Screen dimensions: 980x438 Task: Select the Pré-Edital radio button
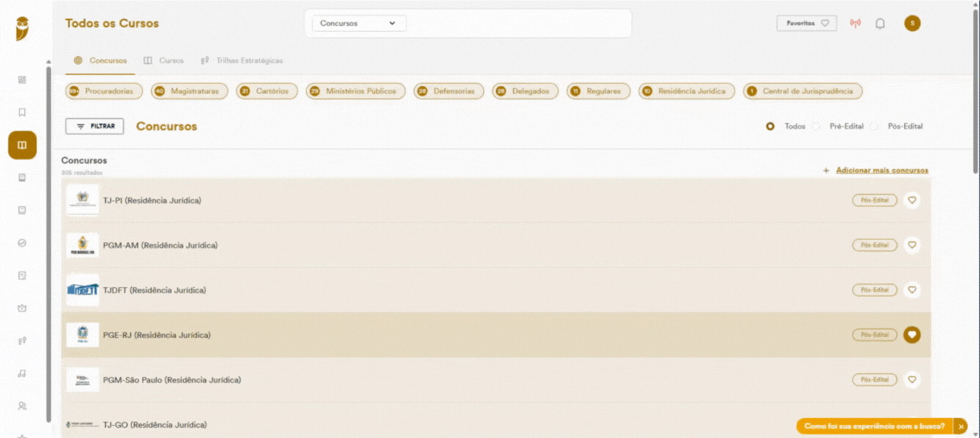pos(816,126)
